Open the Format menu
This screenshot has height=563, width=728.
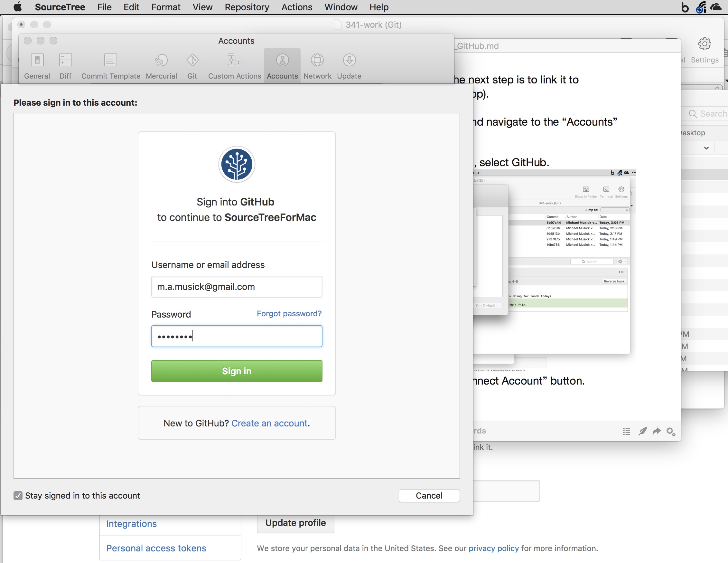166,7
